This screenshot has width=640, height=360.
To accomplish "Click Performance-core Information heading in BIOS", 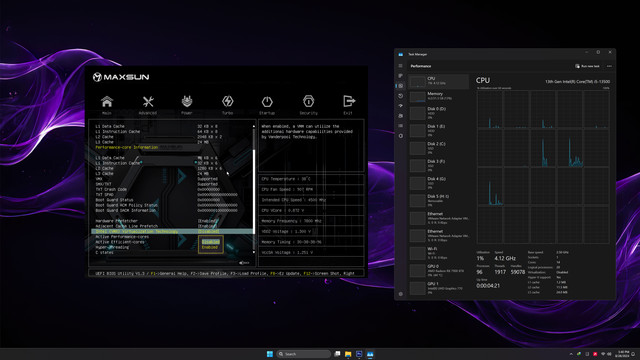I will click(x=127, y=147).
